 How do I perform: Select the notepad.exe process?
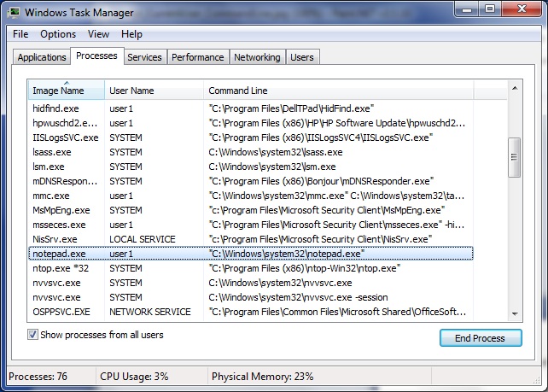251,254
